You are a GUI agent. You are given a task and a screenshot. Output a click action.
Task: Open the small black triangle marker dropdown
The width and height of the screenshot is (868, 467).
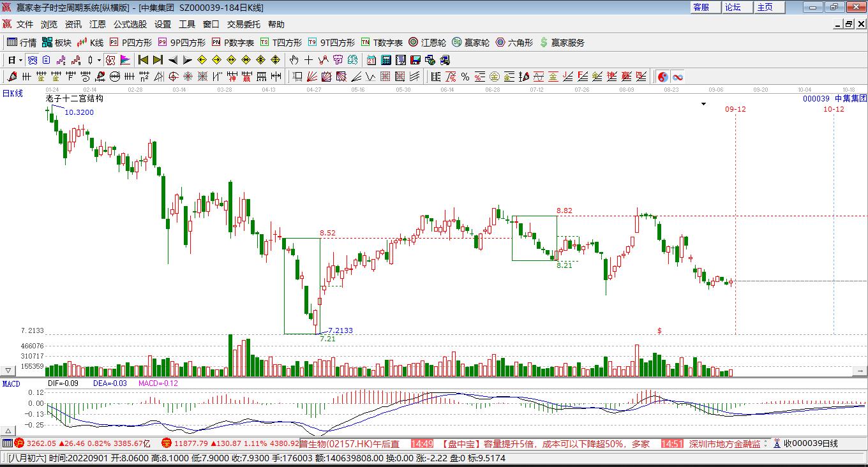pos(703,103)
